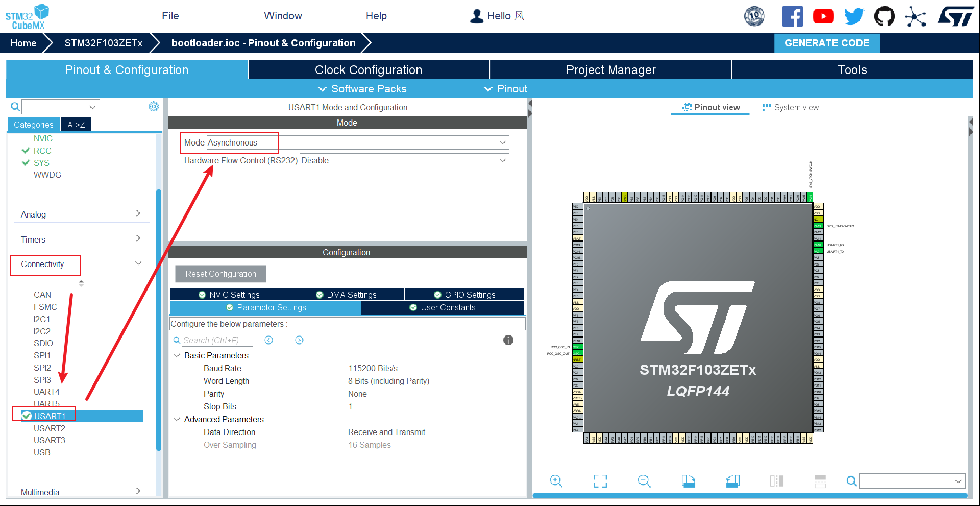Open the categories settings gear icon

(153, 106)
